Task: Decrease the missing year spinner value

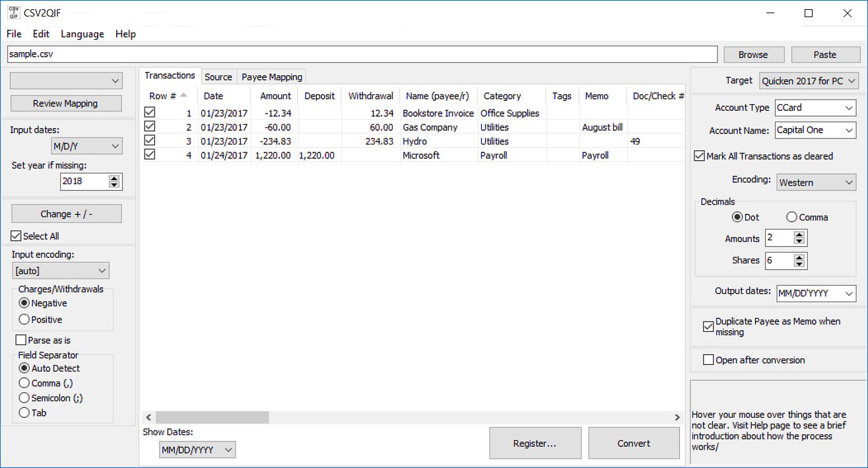Action: [x=114, y=185]
